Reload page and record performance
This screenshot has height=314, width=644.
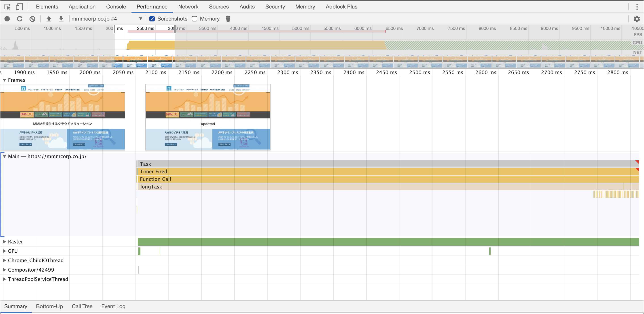[19, 19]
